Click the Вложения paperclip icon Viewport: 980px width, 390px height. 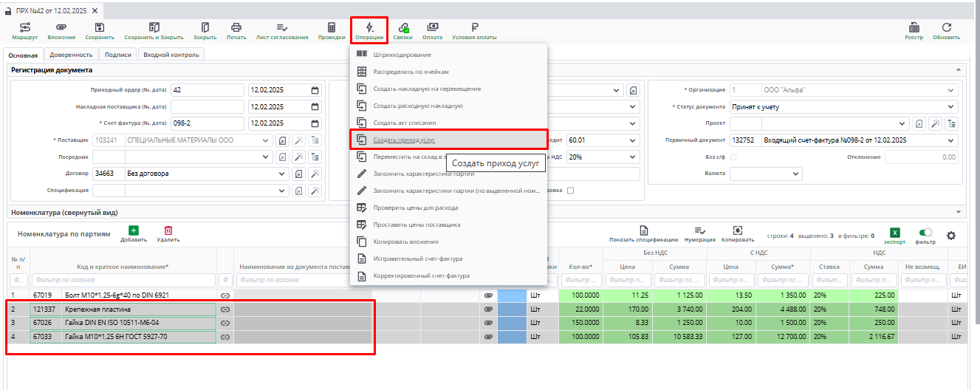point(61,27)
